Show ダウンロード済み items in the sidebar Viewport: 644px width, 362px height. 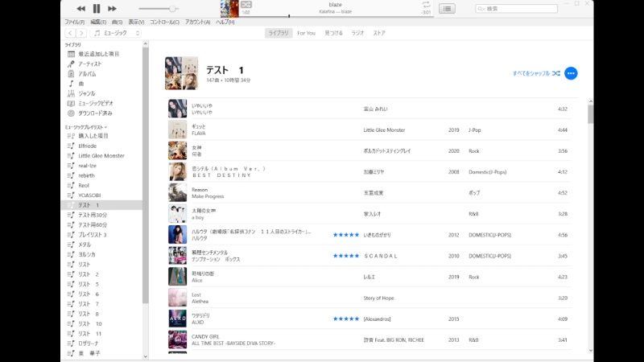(95, 113)
